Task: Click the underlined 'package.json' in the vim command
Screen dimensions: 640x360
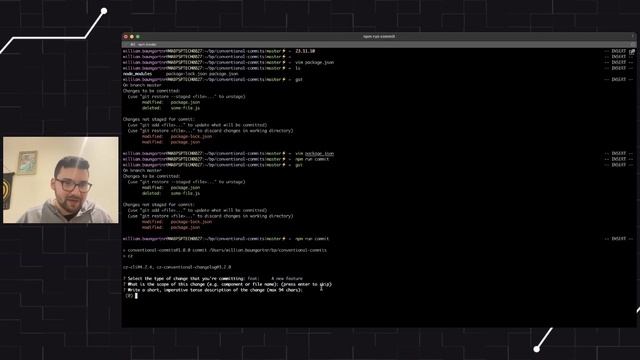Action: click(x=319, y=153)
